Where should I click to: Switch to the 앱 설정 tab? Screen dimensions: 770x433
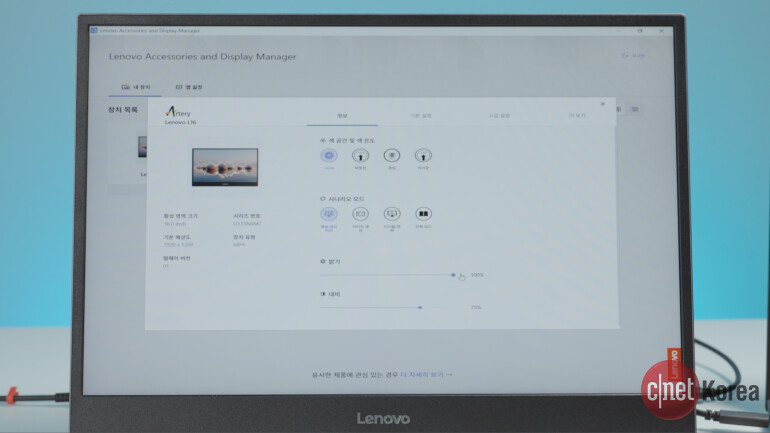[189, 87]
